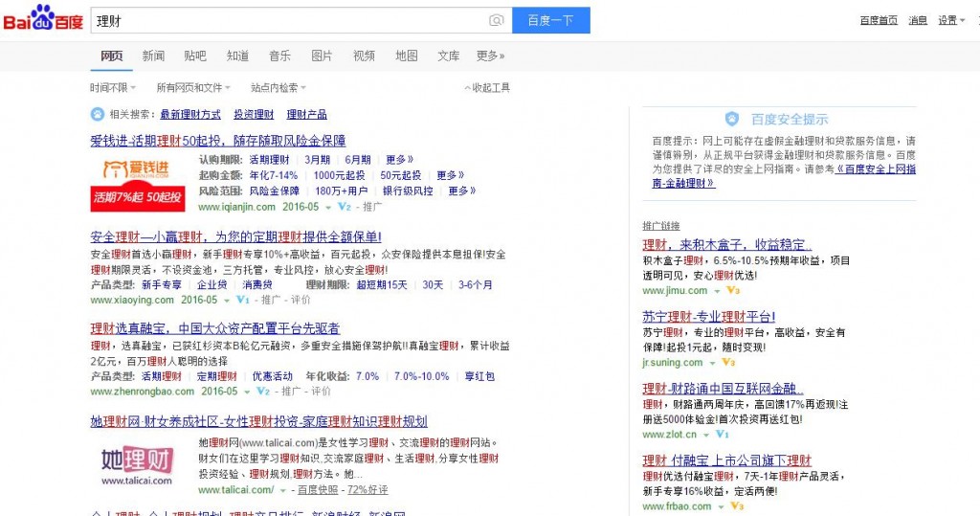
Task: Click V1 badge next to www.xiaoying.com
Action: point(243,300)
